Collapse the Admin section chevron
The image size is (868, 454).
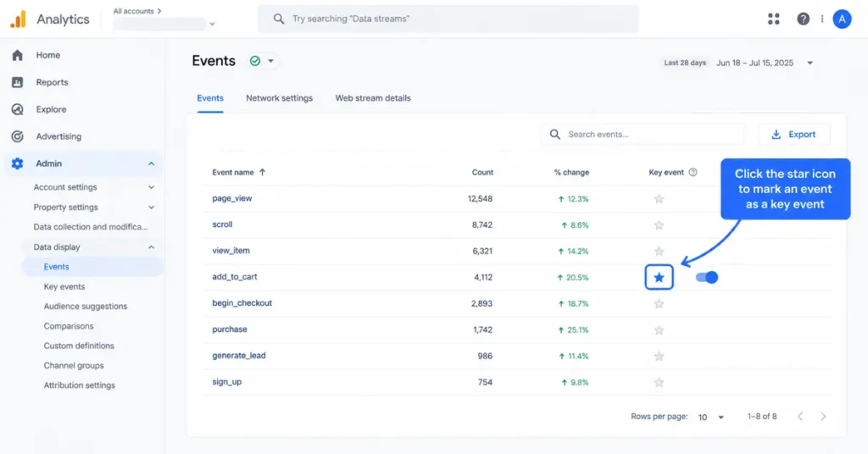coord(151,163)
